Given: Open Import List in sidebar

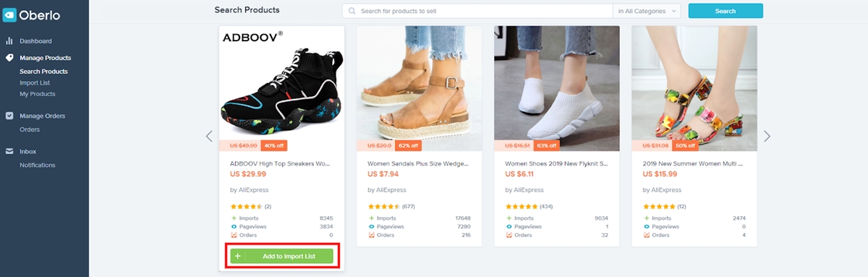Looking at the screenshot, I should [x=35, y=83].
